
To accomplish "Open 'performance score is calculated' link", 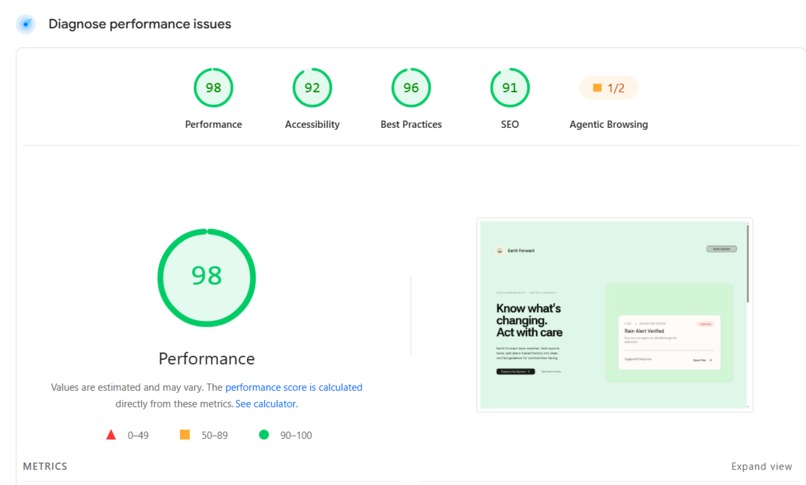I will pos(294,387).
